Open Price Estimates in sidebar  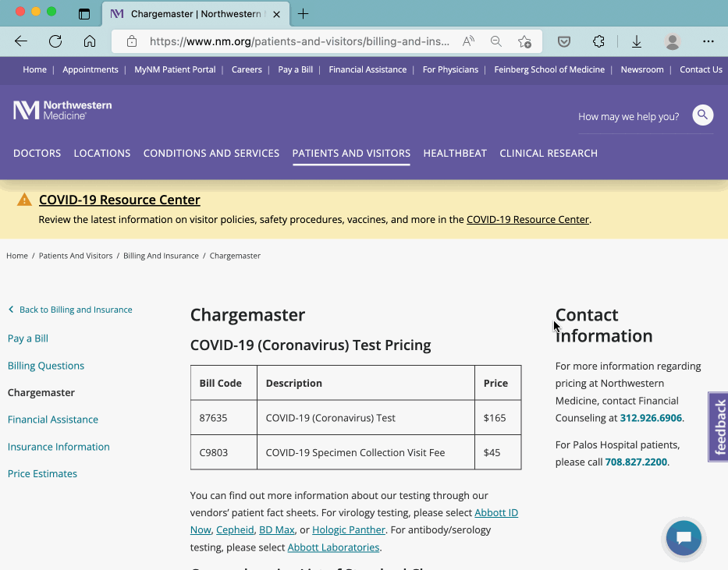pos(42,473)
